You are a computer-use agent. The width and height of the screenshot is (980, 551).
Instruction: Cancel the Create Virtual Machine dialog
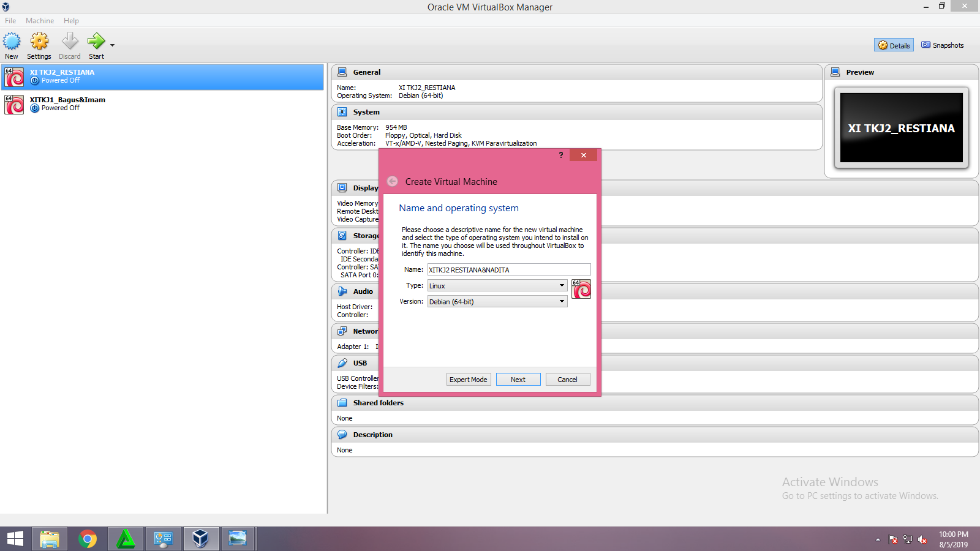click(x=568, y=380)
